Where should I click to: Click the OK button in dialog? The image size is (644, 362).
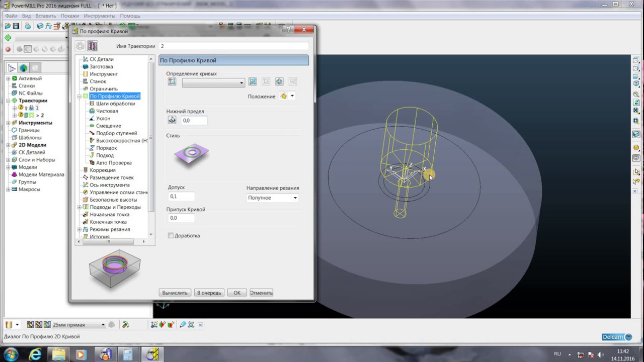[x=237, y=293]
